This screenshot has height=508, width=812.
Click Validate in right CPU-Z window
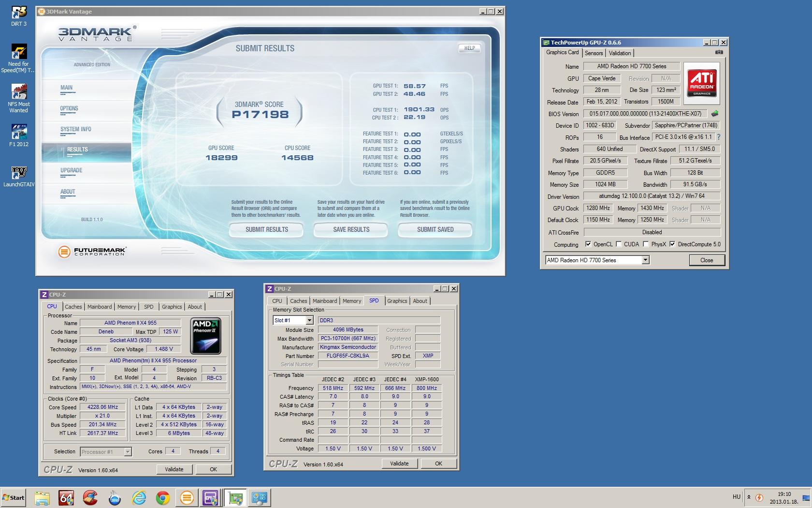coord(399,463)
